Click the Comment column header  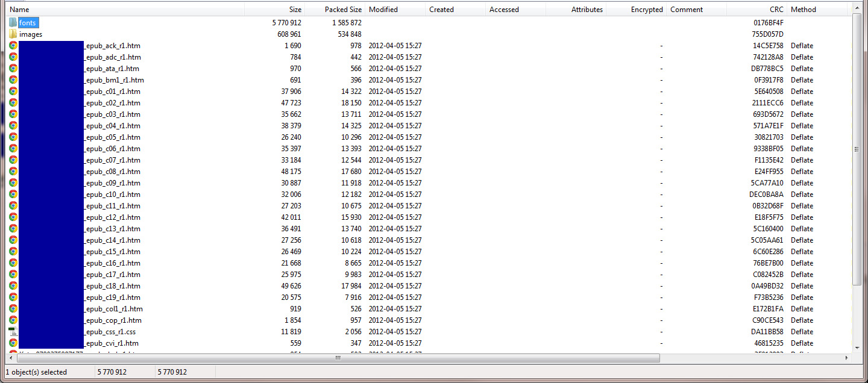click(697, 10)
